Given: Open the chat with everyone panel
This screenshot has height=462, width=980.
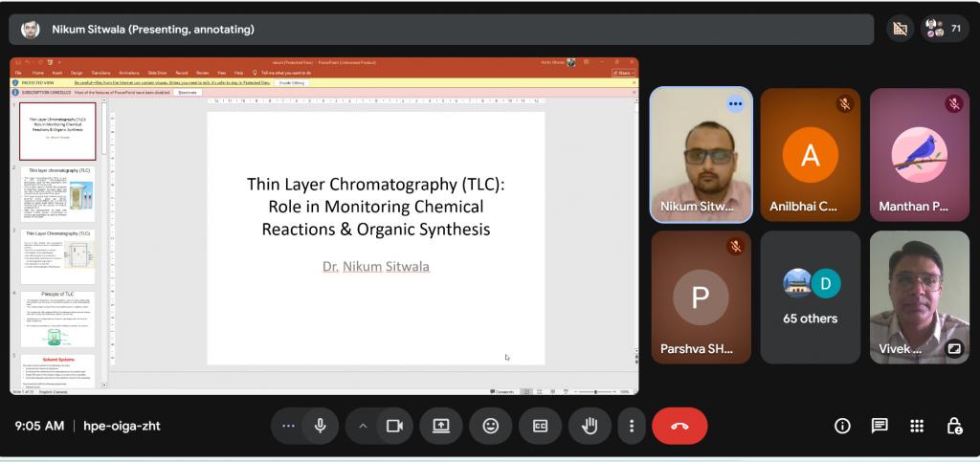Looking at the screenshot, I should 879,426.
